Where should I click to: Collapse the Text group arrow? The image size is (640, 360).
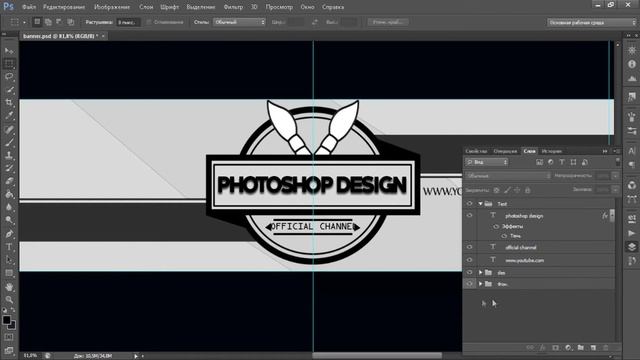[481, 204]
